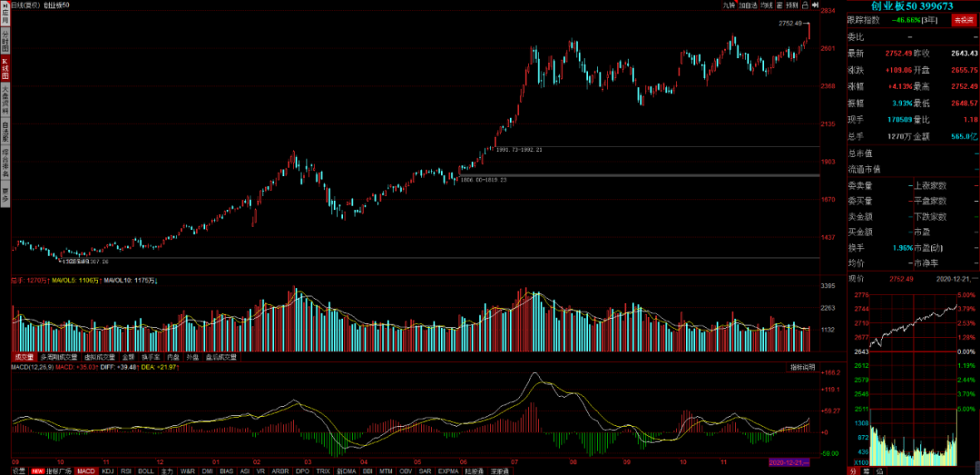The width and height of the screenshot is (980, 475).
Task: Switch to the RSI indicator
Action: pyautogui.click(x=125, y=470)
